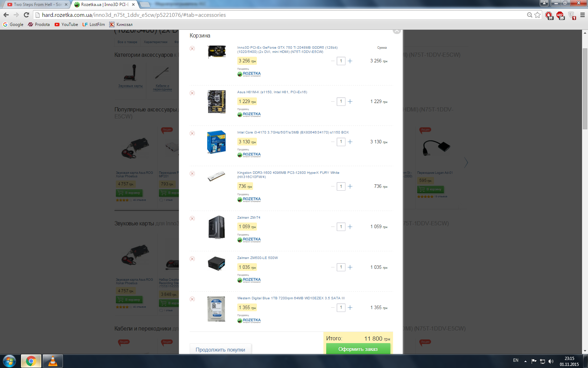Viewport: 588px width, 368px height.
Task: Remove Asus H81M-K motherboard from cart
Action: 192,93
